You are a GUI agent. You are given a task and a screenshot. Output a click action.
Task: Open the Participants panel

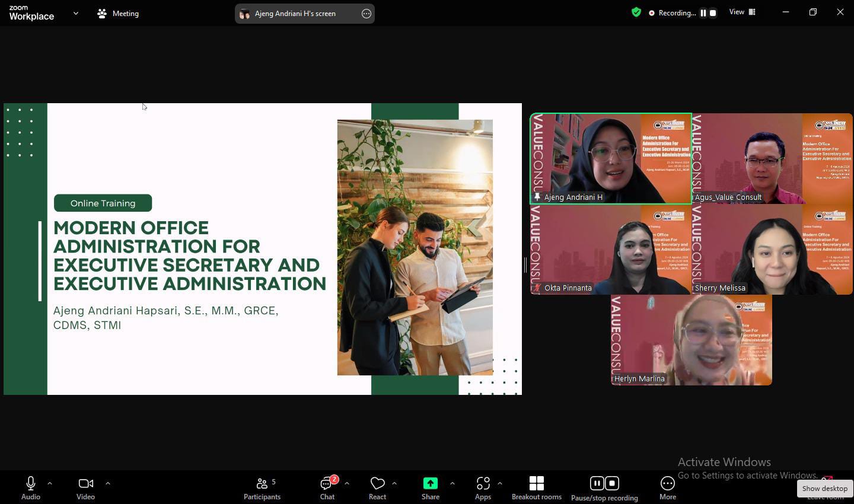click(x=262, y=489)
